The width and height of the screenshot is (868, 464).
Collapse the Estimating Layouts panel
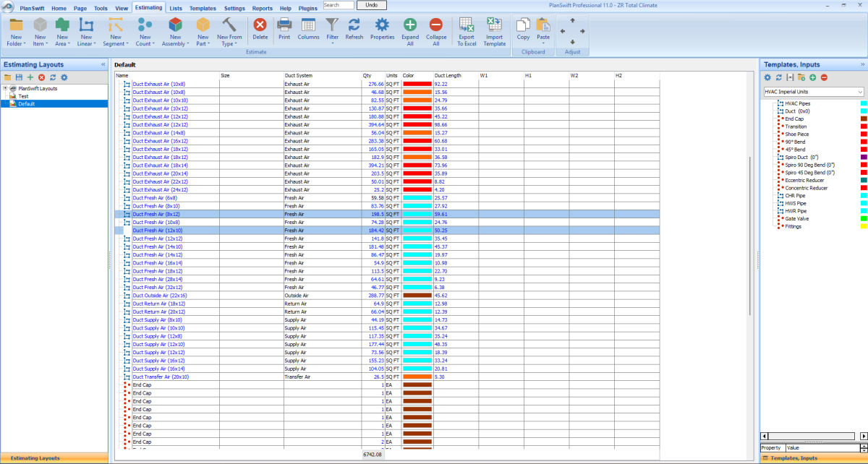click(x=102, y=65)
